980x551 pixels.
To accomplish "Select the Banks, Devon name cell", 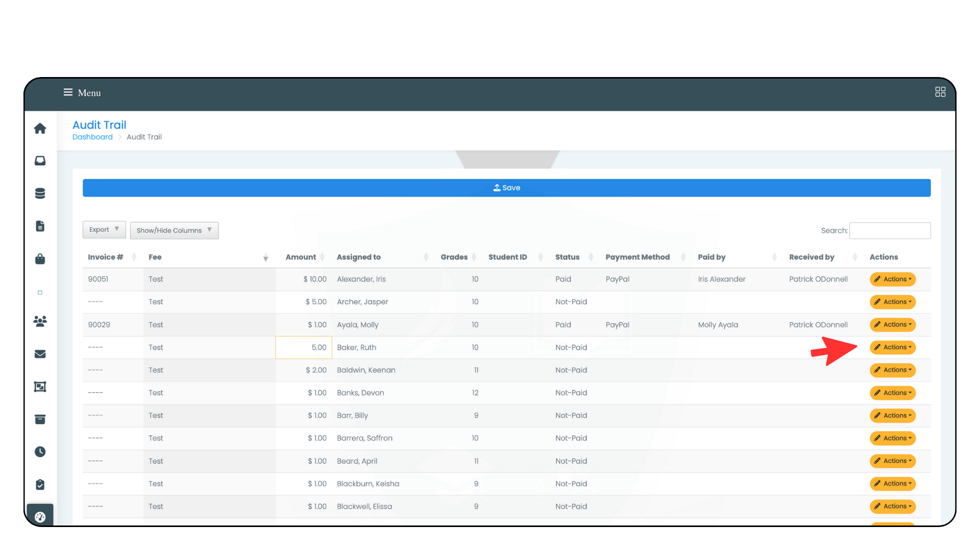I will [x=360, y=393].
